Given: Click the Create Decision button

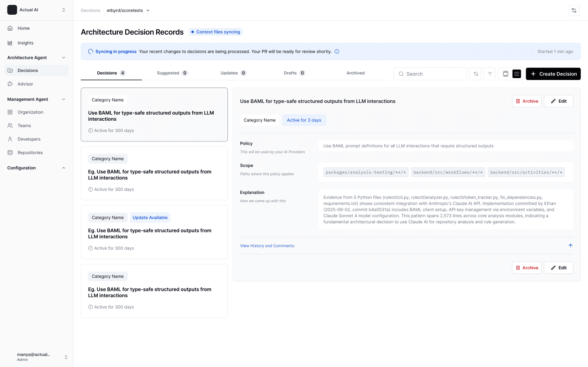Looking at the screenshot, I should [x=553, y=74].
